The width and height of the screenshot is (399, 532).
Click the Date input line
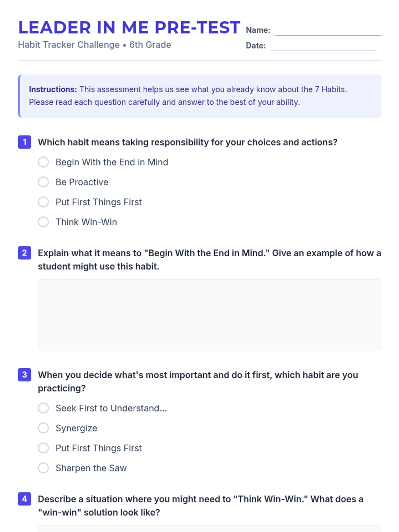324,46
